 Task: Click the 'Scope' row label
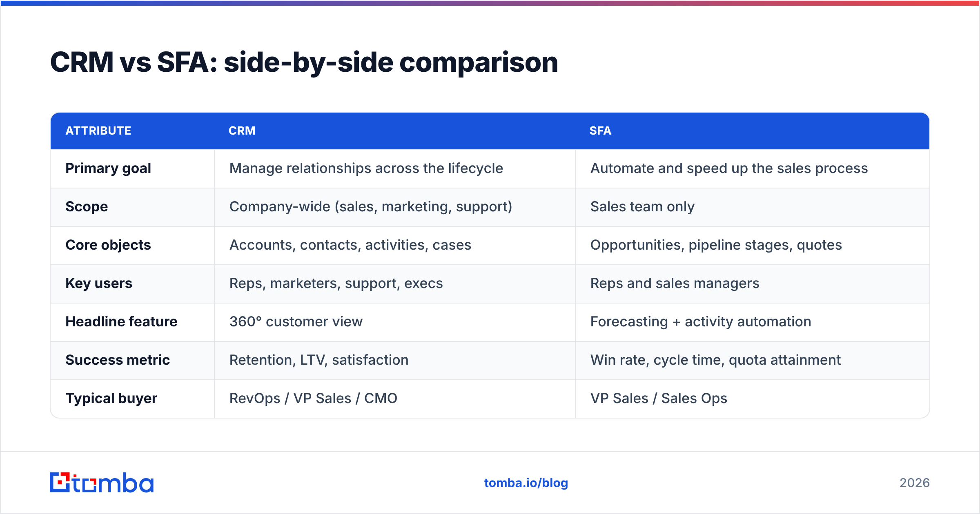point(87,207)
